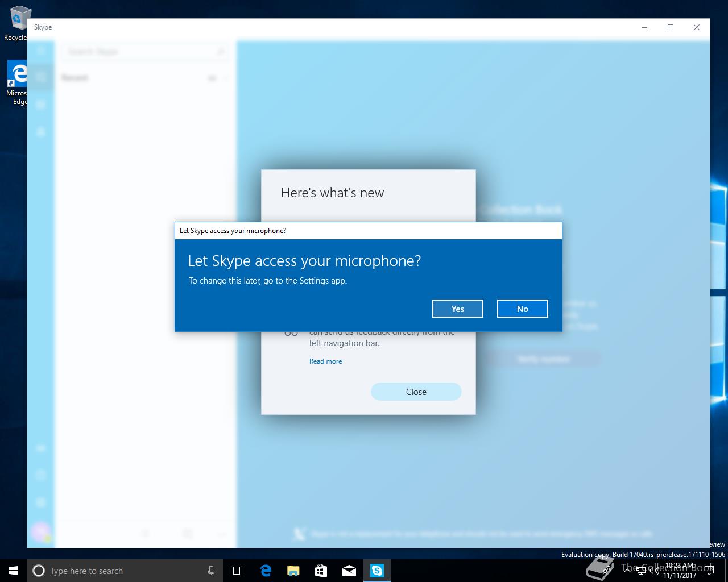728x582 pixels.
Task: Open Task View from the taskbar
Action: (237, 571)
